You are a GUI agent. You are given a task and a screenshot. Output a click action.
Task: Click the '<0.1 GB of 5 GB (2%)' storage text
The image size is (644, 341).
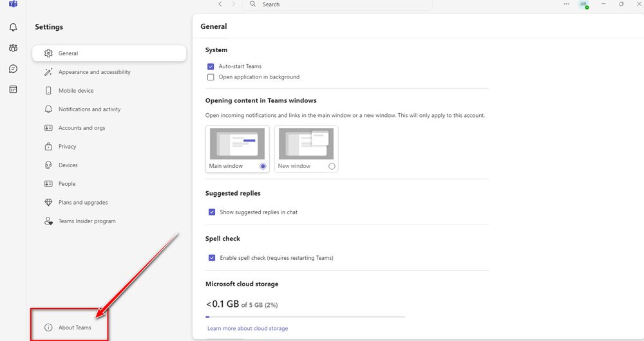(x=242, y=304)
